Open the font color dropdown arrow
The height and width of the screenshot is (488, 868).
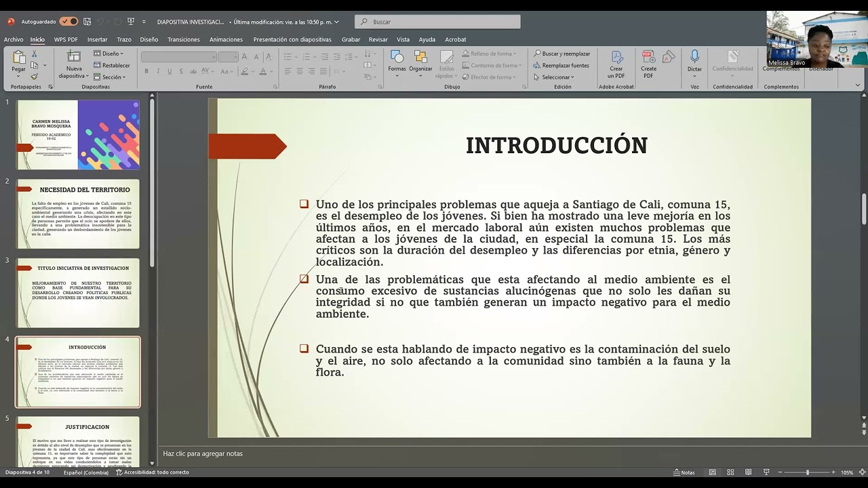tap(271, 71)
